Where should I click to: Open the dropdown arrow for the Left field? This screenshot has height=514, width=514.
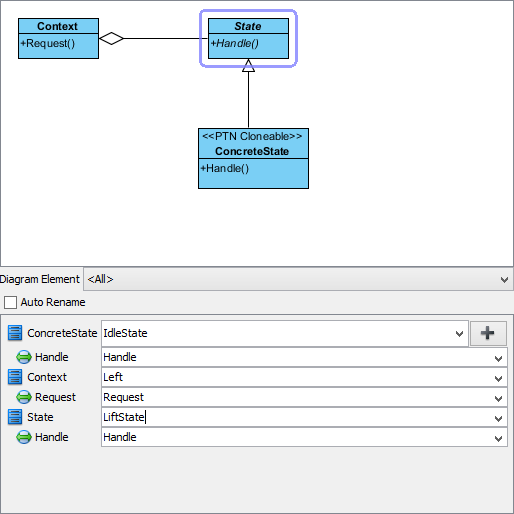pos(498,378)
